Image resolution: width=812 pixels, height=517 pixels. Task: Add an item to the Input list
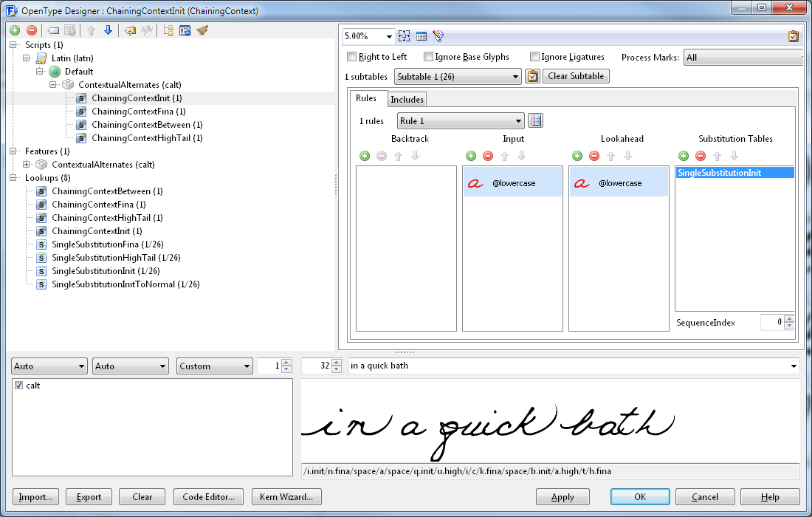[471, 156]
